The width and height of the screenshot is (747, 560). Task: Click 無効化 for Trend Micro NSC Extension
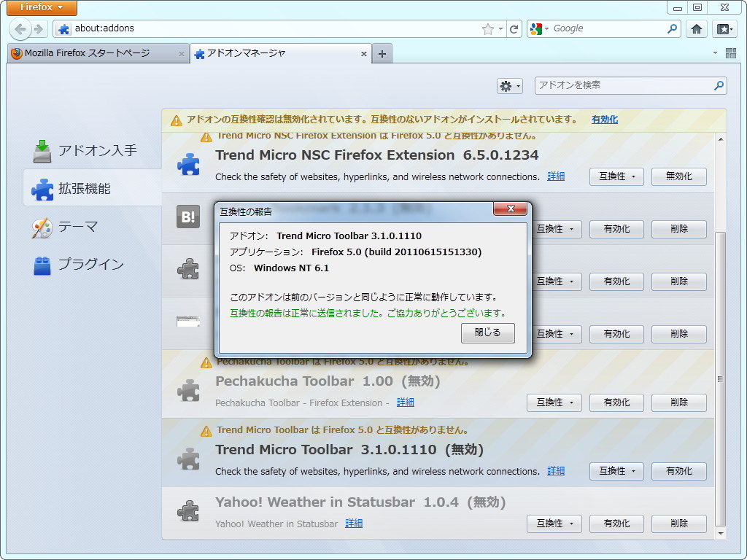point(678,176)
